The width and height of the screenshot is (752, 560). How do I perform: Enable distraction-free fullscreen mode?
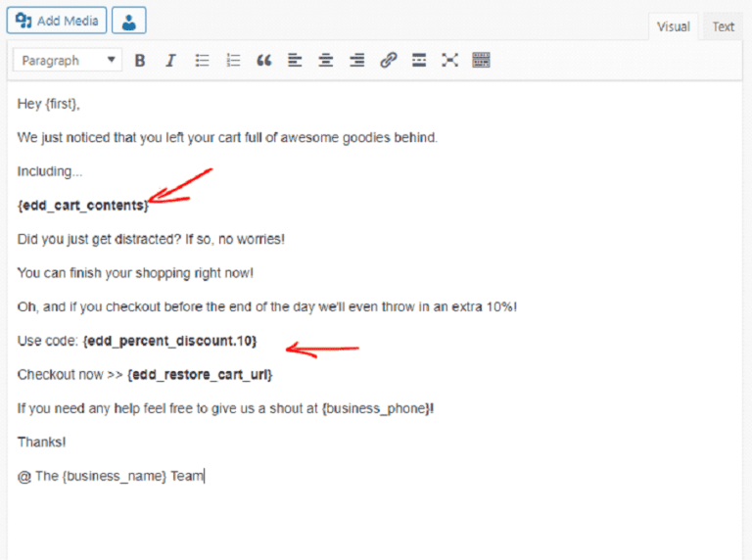click(449, 61)
